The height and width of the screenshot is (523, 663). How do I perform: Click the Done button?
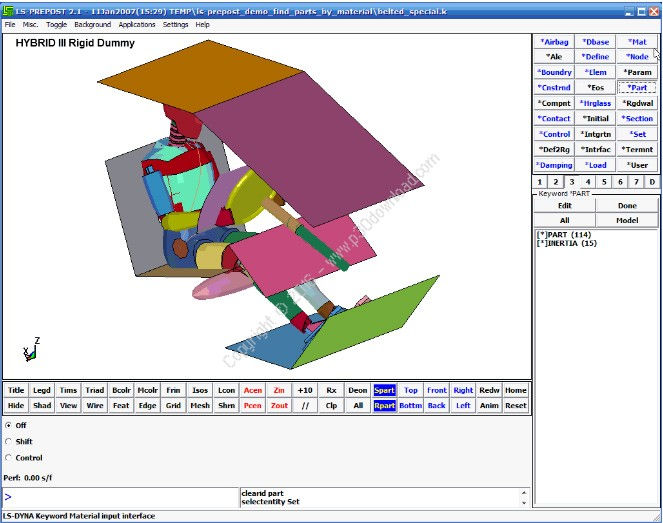(627, 206)
